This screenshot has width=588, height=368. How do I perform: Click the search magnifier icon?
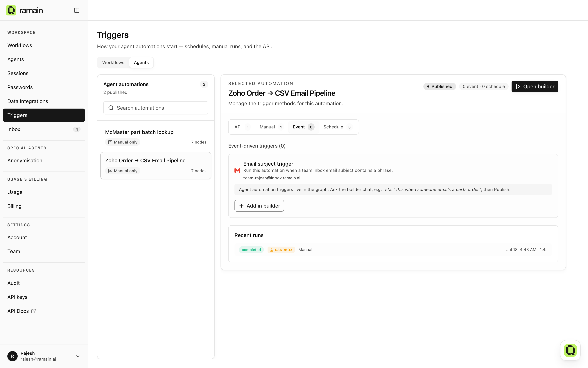111,108
